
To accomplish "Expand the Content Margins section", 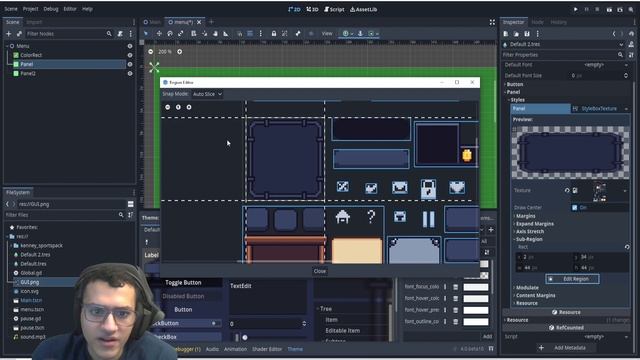I will pyautogui.click(x=535, y=295).
